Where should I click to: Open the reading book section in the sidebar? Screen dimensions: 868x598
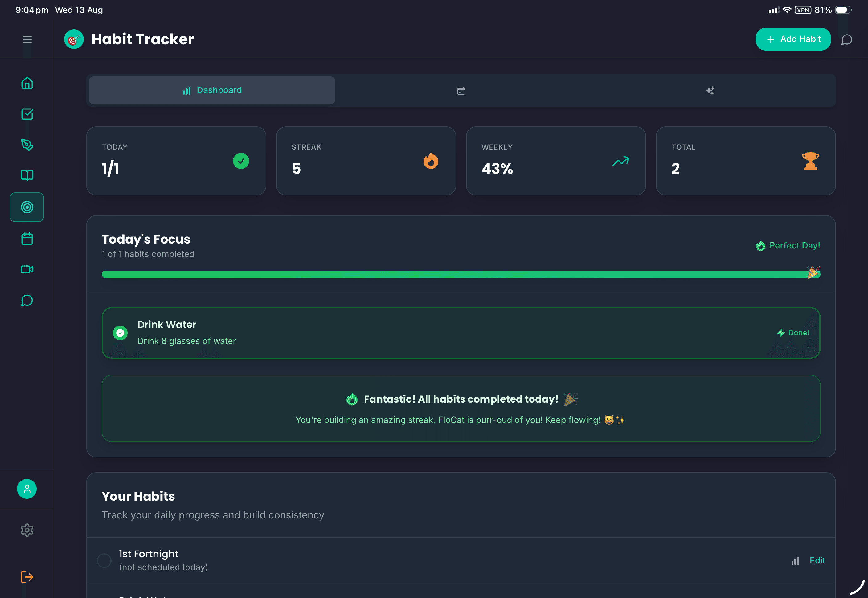click(27, 175)
